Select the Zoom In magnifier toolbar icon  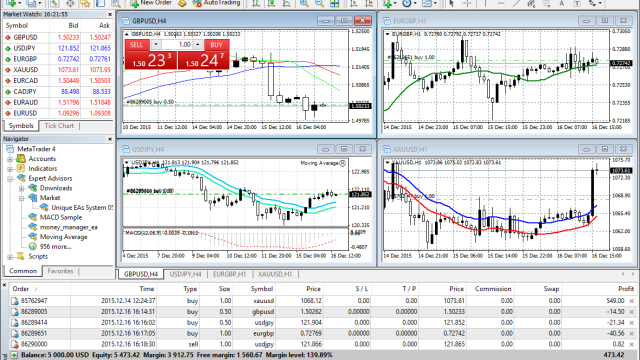pos(304,3)
